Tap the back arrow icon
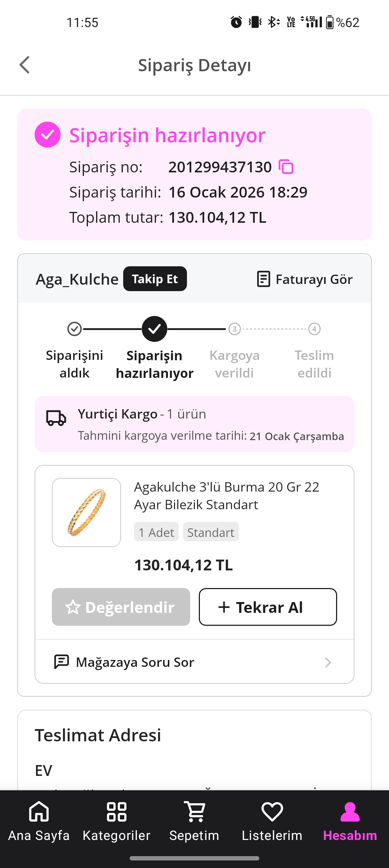The image size is (389, 868). click(x=24, y=65)
